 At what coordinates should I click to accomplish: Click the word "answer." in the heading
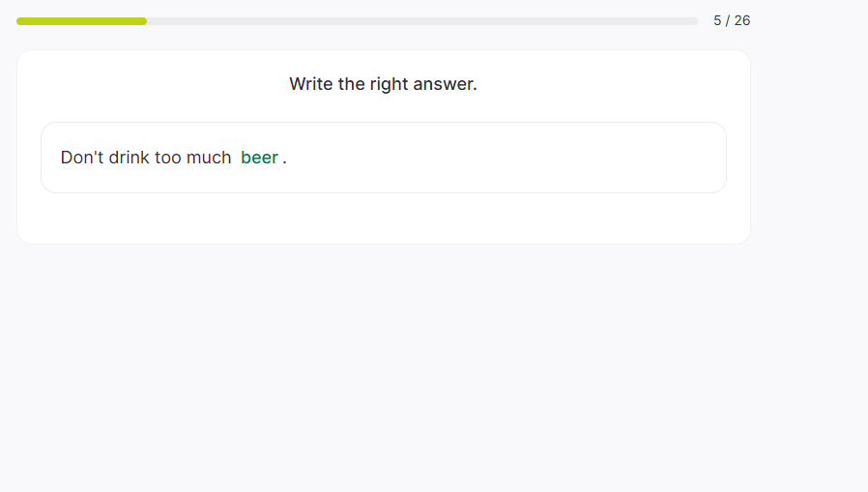pyautogui.click(x=447, y=84)
